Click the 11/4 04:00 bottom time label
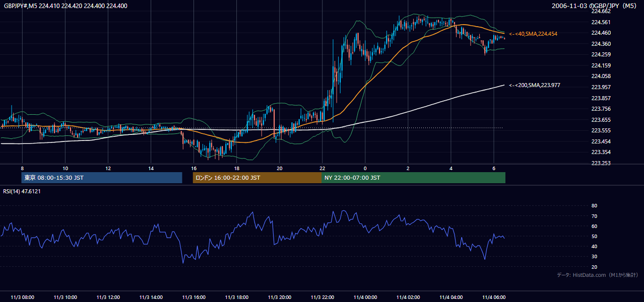This screenshot has width=644, height=302. coord(450,297)
